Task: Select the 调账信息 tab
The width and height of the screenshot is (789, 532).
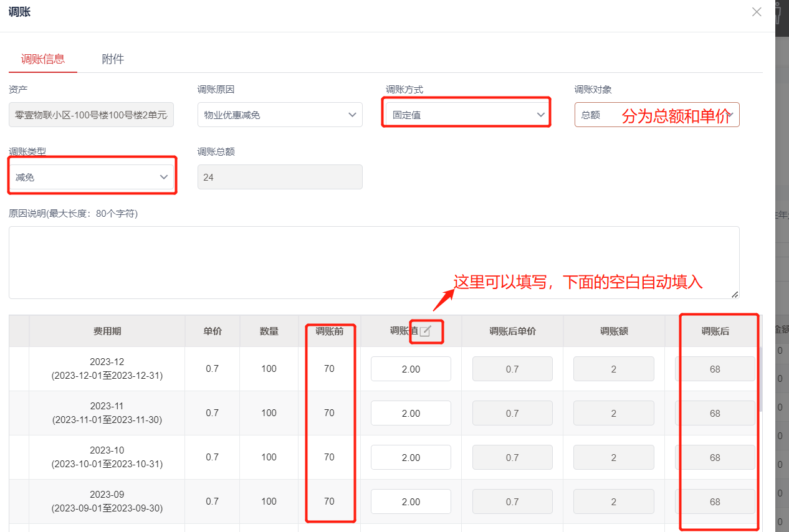Action: pyautogui.click(x=43, y=59)
